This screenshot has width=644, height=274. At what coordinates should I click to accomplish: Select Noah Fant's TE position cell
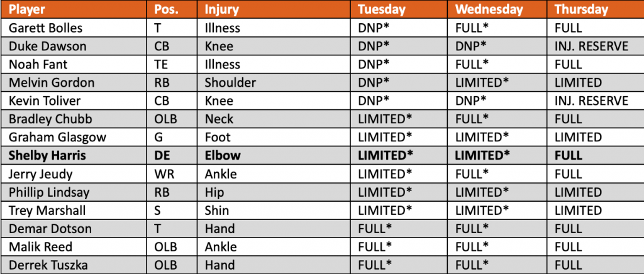160,64
